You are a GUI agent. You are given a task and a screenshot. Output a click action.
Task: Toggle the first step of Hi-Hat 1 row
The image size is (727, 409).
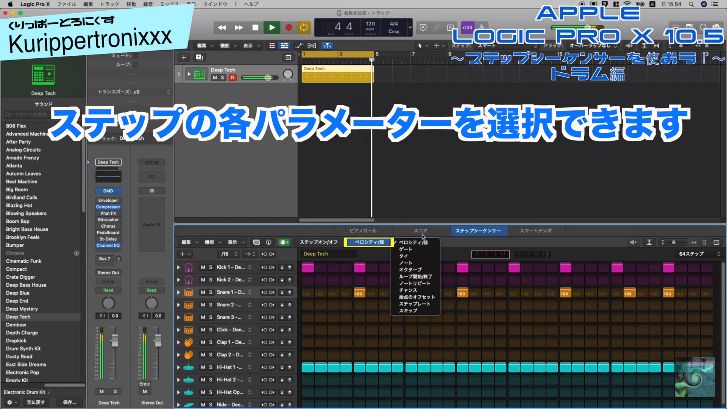308,368
